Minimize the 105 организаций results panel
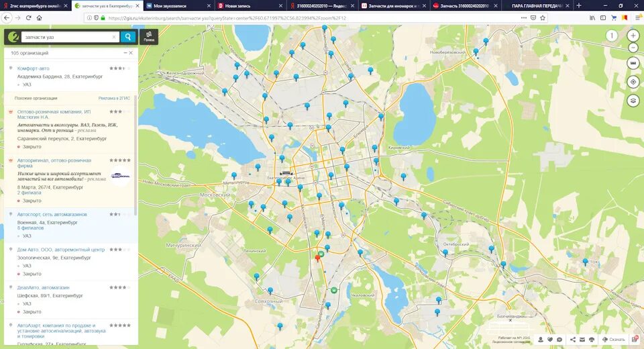 pos(125,53)
